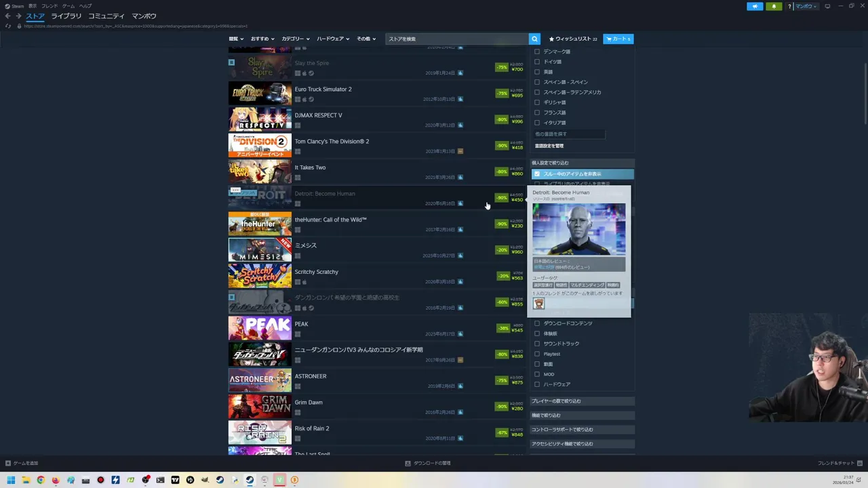Go back with the Steam back arrow
The width and height of the screenshot is (868, 488).
(x=7, y=16)
